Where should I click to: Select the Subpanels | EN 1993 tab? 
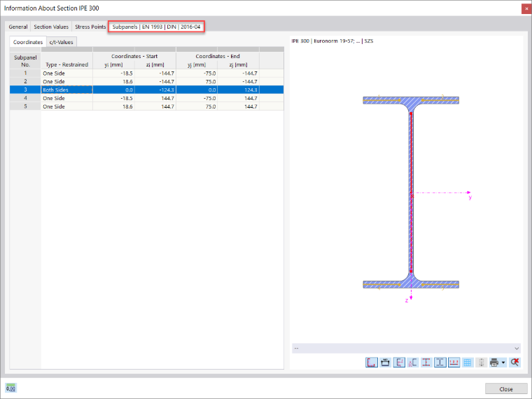156,27
